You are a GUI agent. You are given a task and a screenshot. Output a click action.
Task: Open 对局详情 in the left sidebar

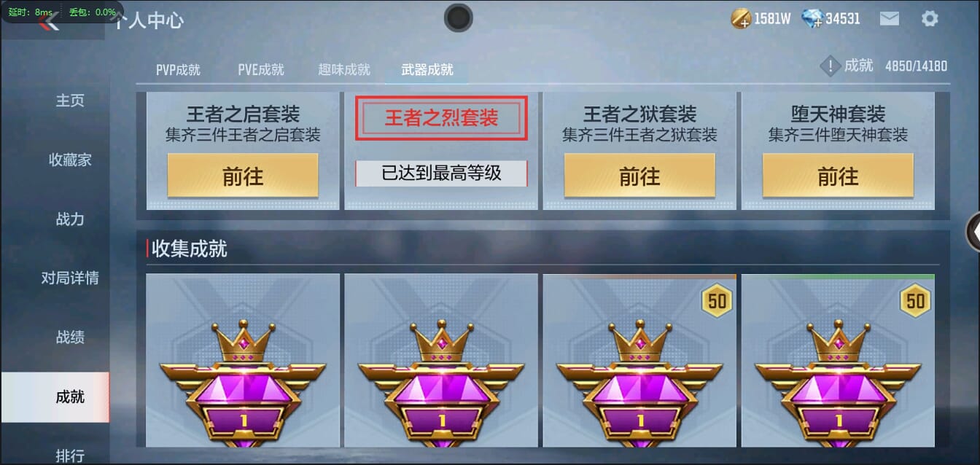pyautogui.click(x=70, y=278)
